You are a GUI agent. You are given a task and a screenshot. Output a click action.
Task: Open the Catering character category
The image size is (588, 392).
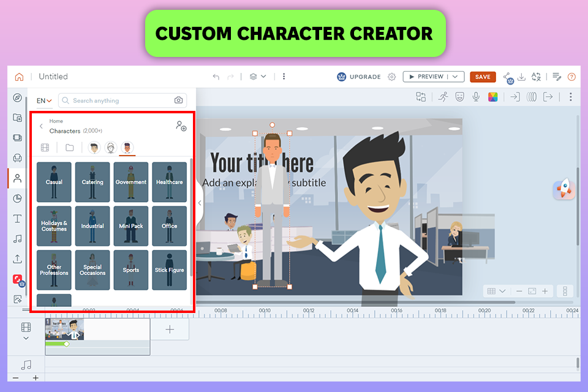click(x=92, y=182)
